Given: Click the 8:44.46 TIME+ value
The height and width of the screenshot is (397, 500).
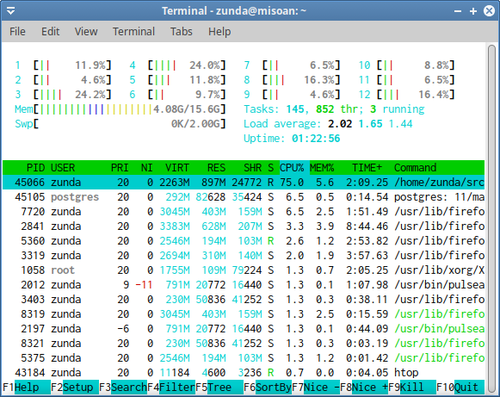Looking at the screenshot, I should point(367,226).
